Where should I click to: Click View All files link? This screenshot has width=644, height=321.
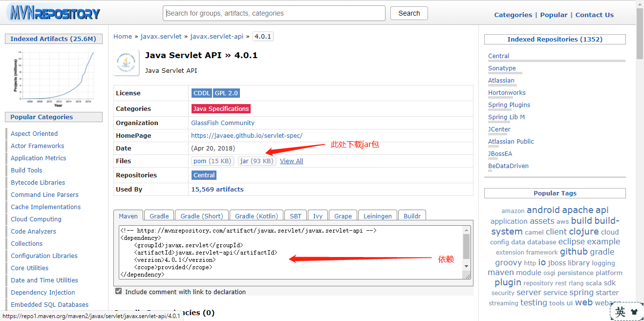click(292, 161)
